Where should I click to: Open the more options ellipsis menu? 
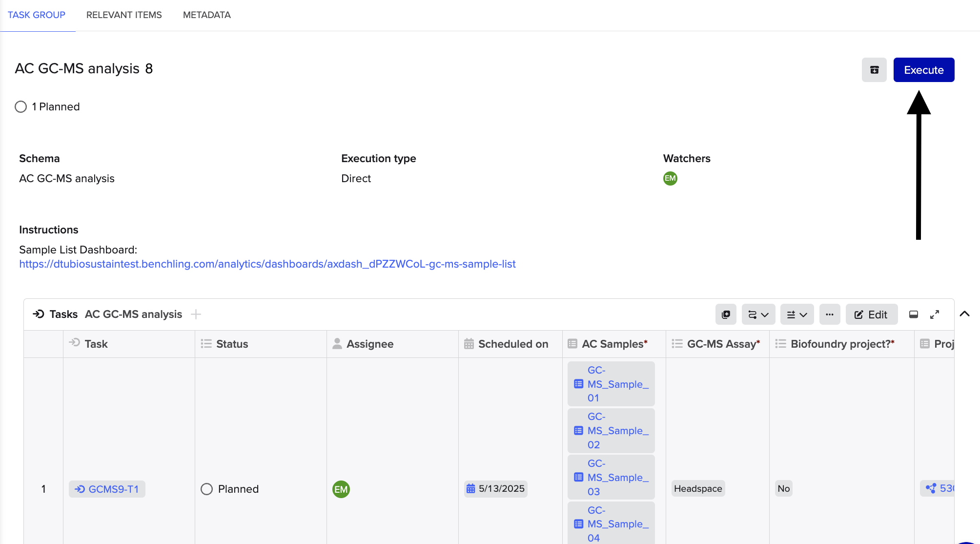830,314
